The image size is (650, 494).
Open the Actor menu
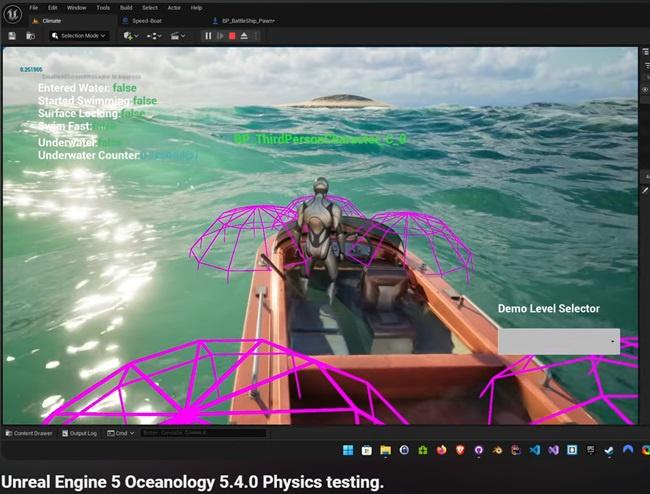[x=174, y=8]
